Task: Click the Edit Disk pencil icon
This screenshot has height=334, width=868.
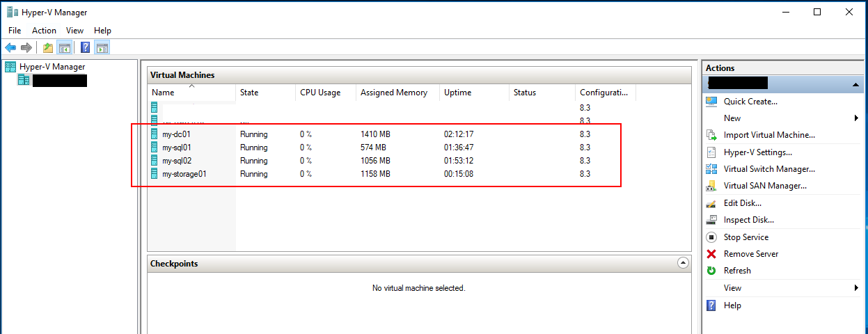Action: (711, 203)
